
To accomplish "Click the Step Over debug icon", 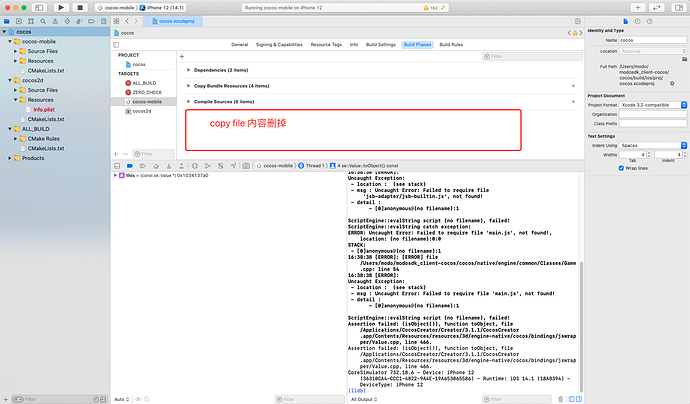I will tap(156, 166).
